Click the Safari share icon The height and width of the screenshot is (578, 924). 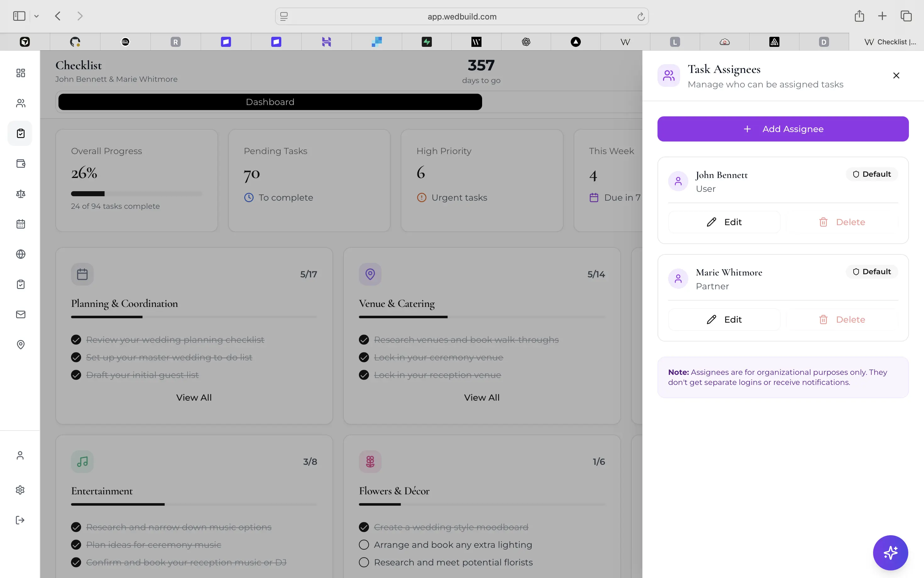coord(859,16)
